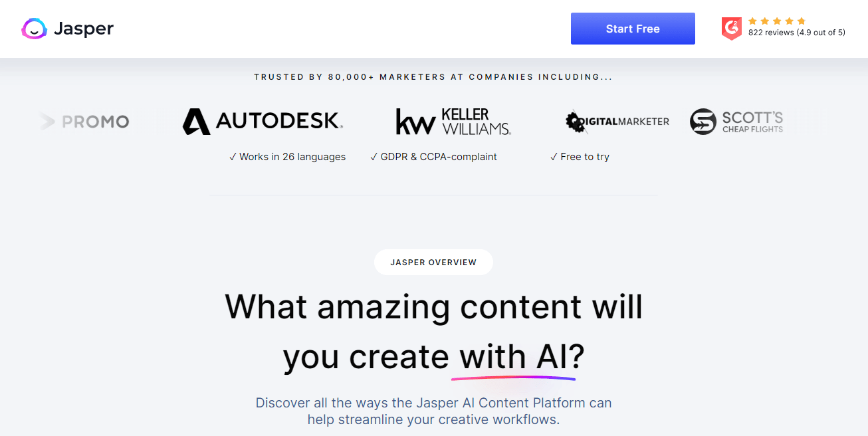Open the 822 reviews link

(796, 32)
